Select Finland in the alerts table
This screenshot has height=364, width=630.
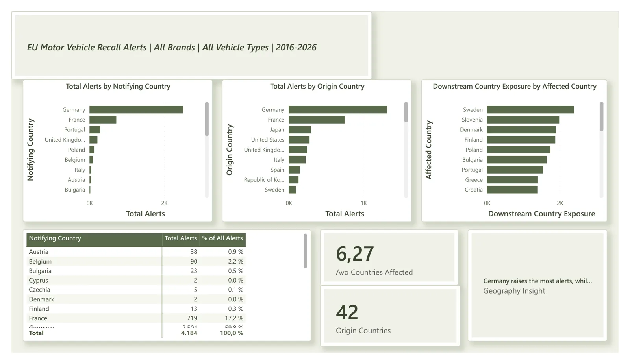[39, 309]
